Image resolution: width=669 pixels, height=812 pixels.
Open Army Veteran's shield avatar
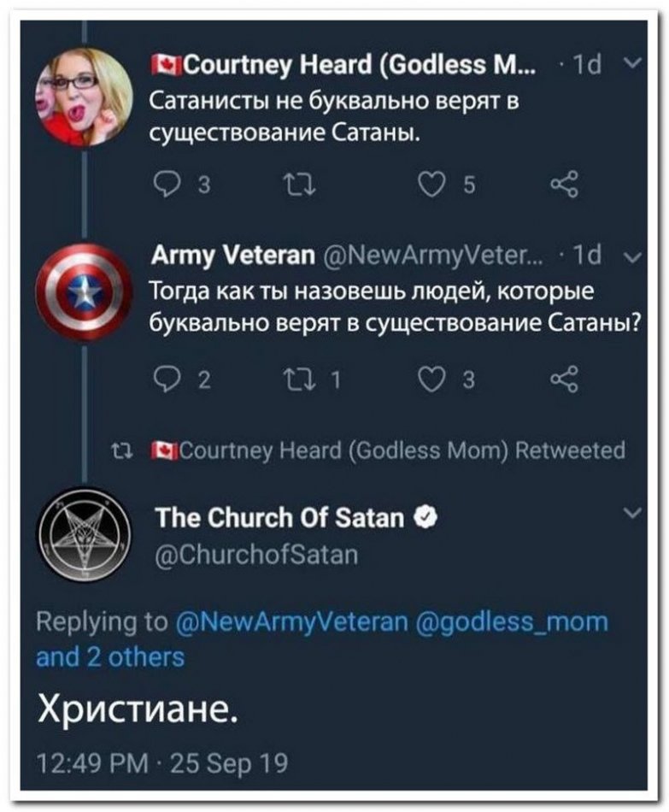pyautogui.click(x=85, y=292)
